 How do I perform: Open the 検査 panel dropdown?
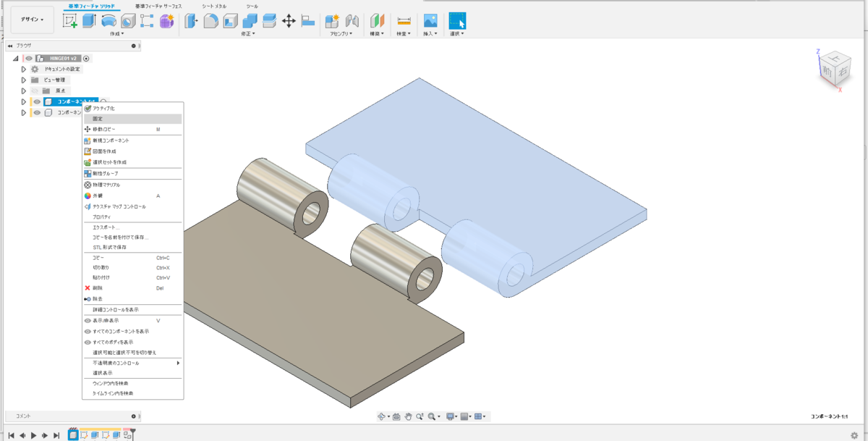click(404, 33)
